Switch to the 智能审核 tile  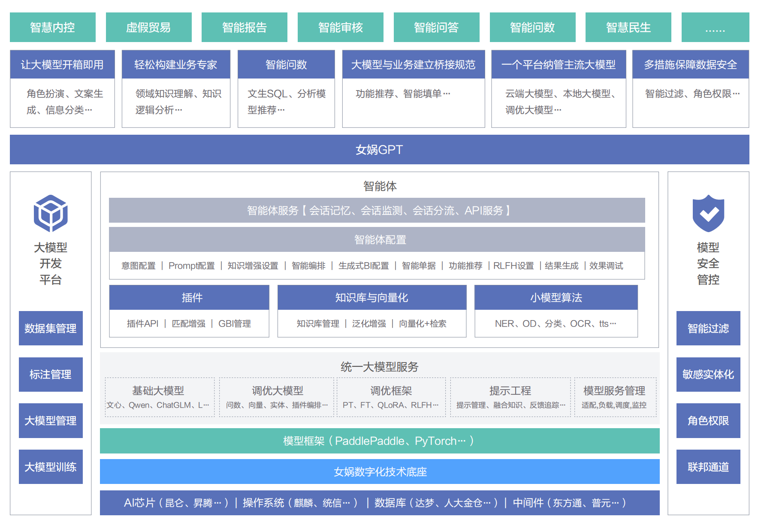(x=341, y=27)
